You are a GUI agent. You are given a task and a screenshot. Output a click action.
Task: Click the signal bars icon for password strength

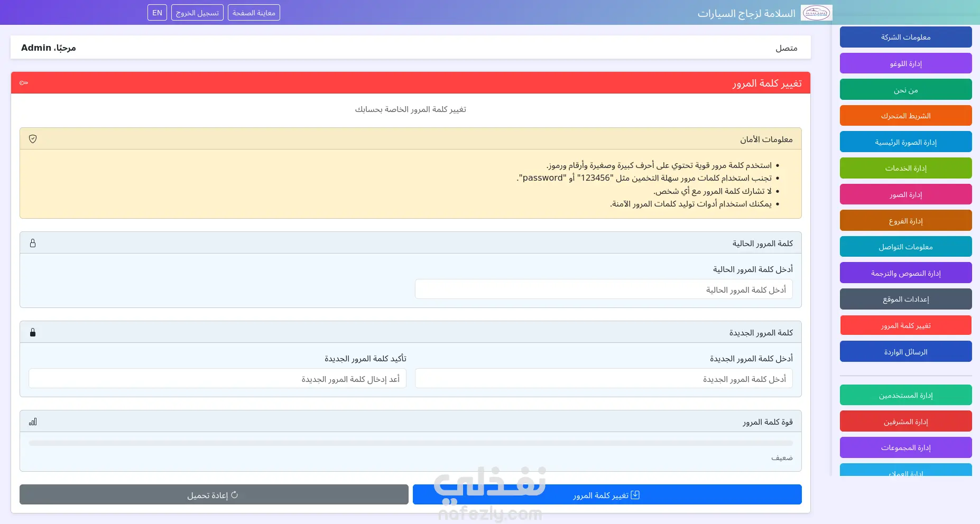(x=33, y=422)
